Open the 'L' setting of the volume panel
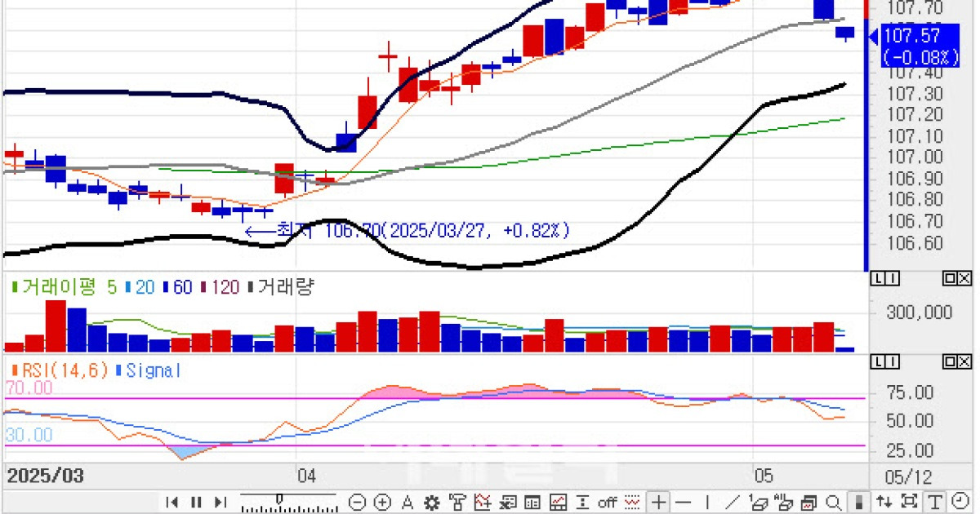980x514 pixels. (x=879, y=279)
